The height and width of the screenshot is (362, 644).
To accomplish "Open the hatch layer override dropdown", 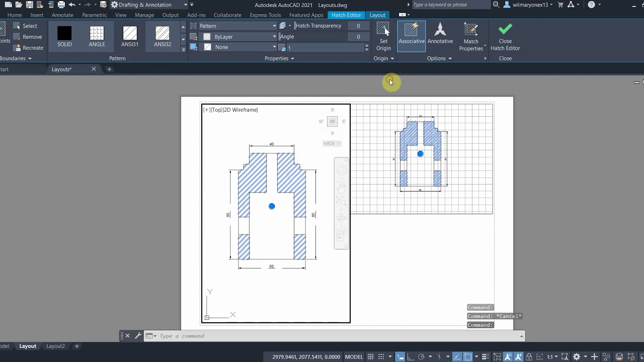I will pos(285,26).
